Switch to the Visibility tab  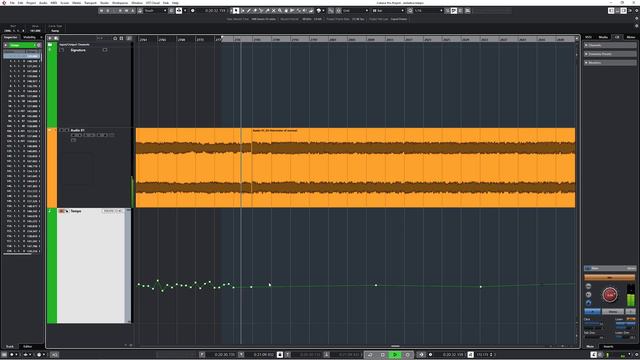click(x=29, y=37)
